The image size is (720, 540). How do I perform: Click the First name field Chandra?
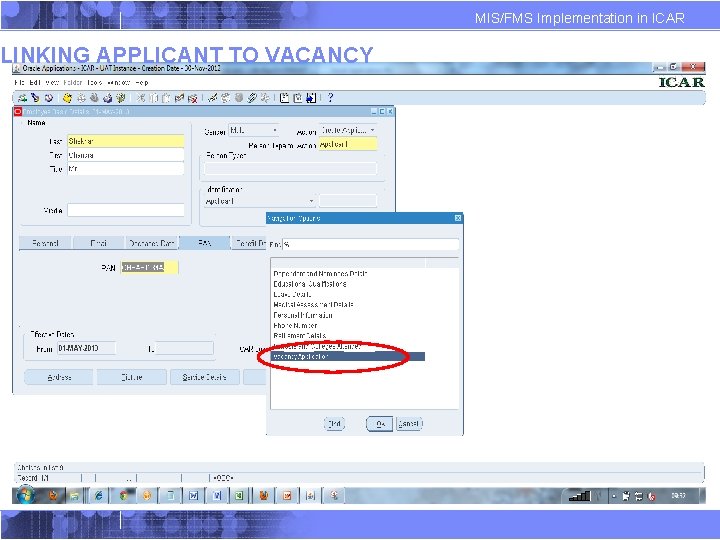[x=126, y=155]
